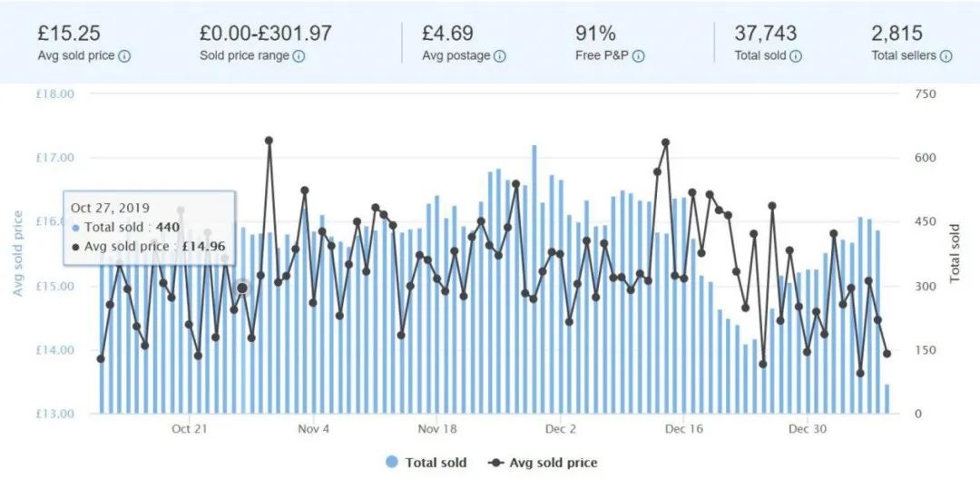Click the Dec 30 x-axis label

coord(808,429)
